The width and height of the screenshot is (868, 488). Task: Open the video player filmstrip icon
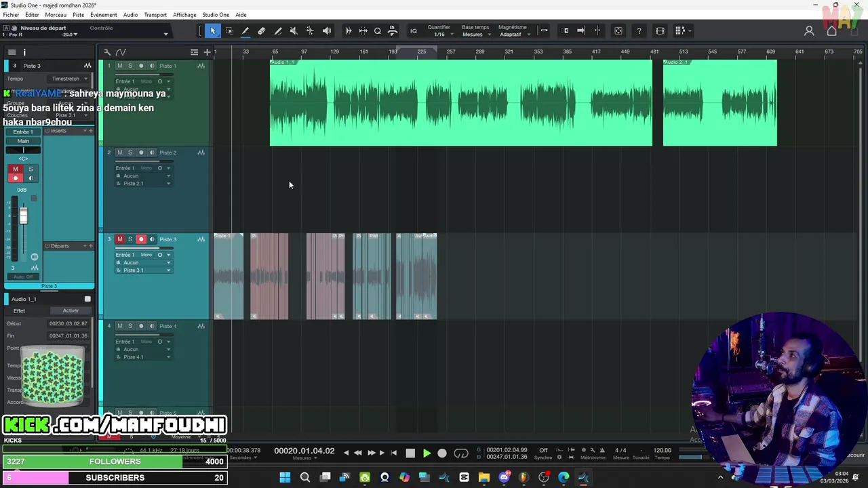coord(660,30)
